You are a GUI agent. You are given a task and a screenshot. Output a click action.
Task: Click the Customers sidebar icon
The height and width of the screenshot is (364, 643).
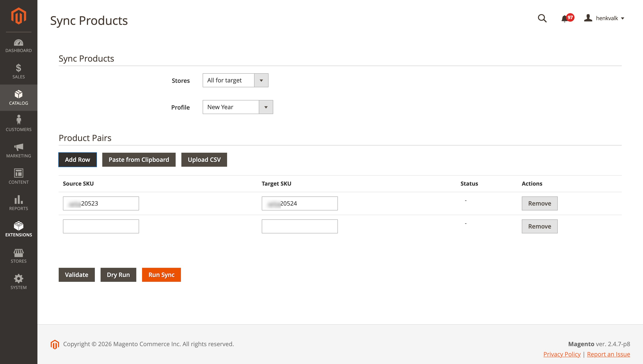click(x=18, y=124)
